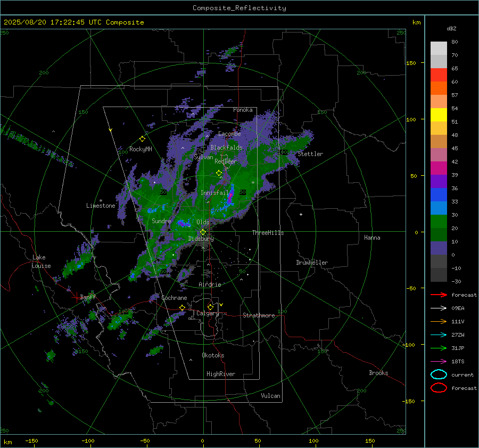
Task: Click the asterisk marker above Limestone
Action: point(101,201)
